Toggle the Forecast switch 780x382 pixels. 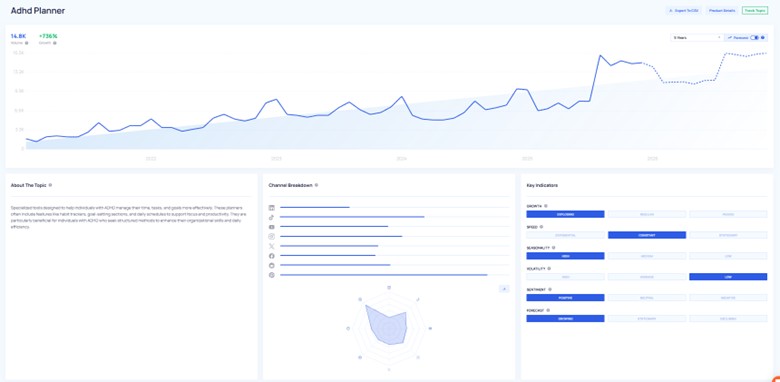[x=754, y=37]
